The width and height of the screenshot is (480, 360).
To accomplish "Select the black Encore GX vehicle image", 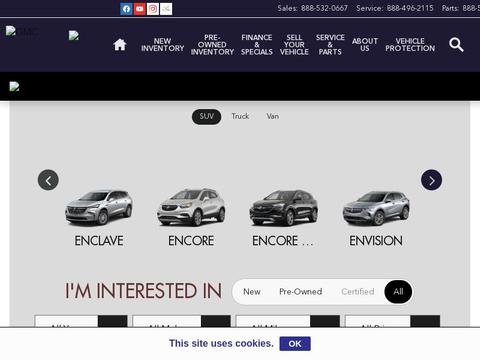I will pyautogui.click(x=283, y=207).
